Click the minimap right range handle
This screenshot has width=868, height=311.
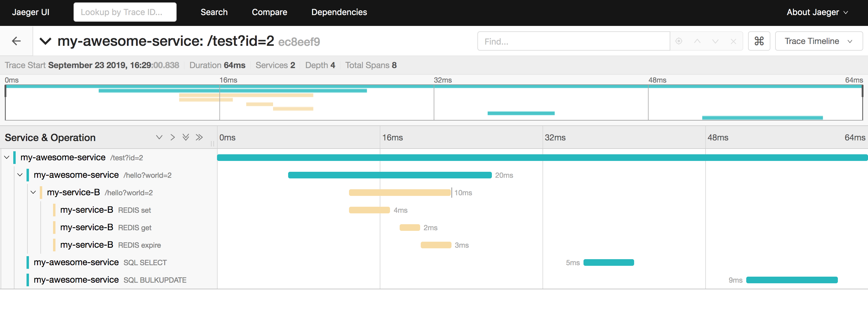pyautogui.click(x=862, y=91)
